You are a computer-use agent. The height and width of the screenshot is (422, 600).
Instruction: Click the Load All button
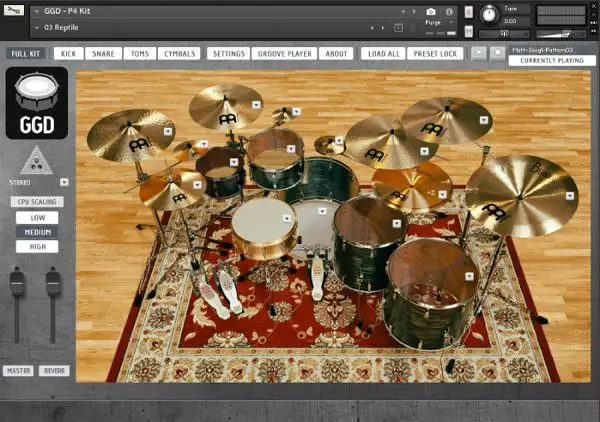(383, 53)
